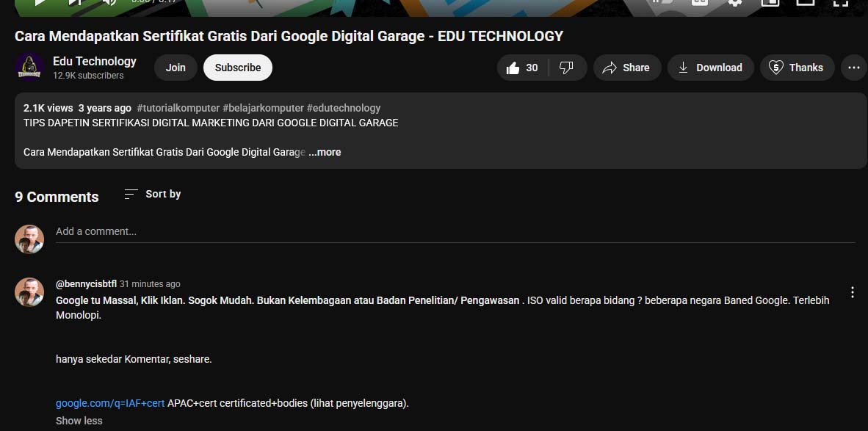Join the Edu Technology channel membership

click(176, 68)
